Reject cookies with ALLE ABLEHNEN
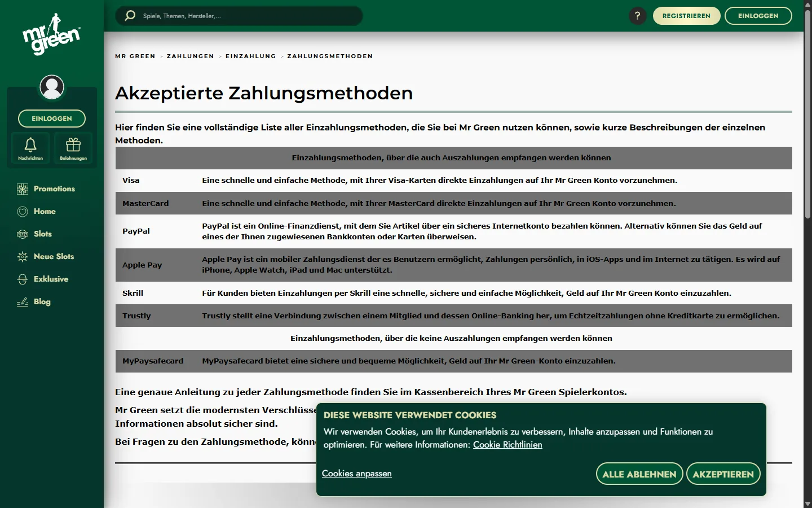 tap(639, 474)
